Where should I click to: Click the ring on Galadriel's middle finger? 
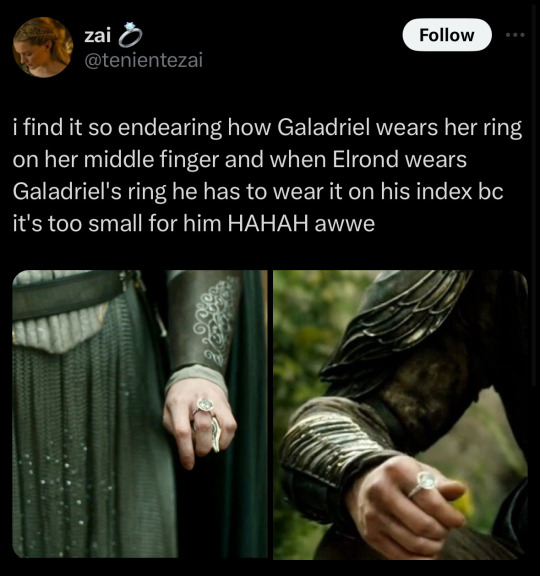(x=204, y=406)
